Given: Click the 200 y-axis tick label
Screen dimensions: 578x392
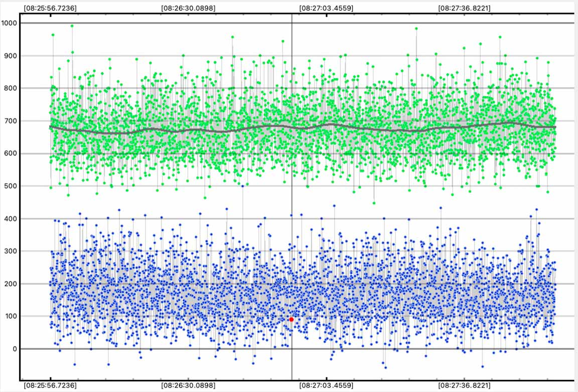Looking at the screenshot, I should point(11,284).
